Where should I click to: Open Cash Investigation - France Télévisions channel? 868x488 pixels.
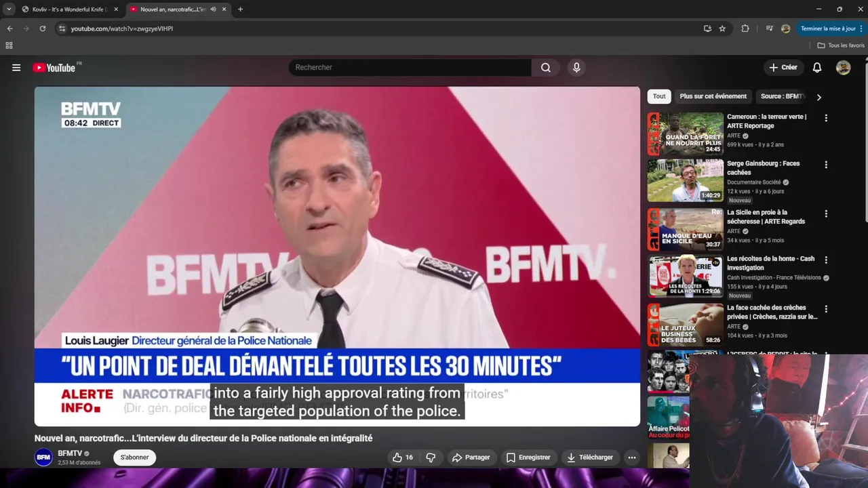tap(774, 278)
